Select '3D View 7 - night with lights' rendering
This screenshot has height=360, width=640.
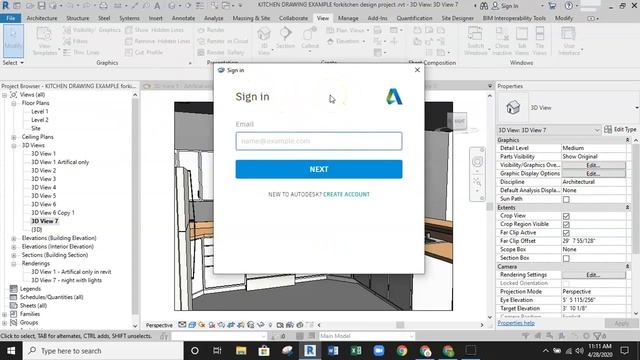click(67, 280)
